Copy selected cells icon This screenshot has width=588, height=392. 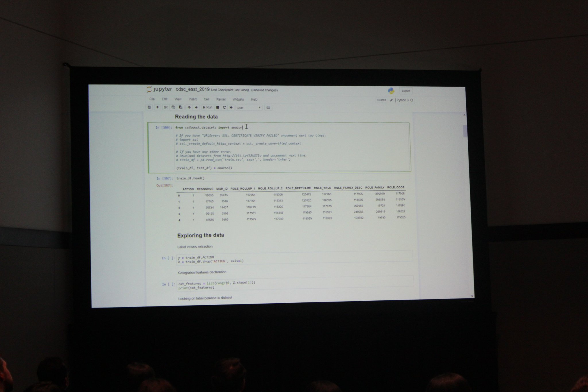click(173, 107)
